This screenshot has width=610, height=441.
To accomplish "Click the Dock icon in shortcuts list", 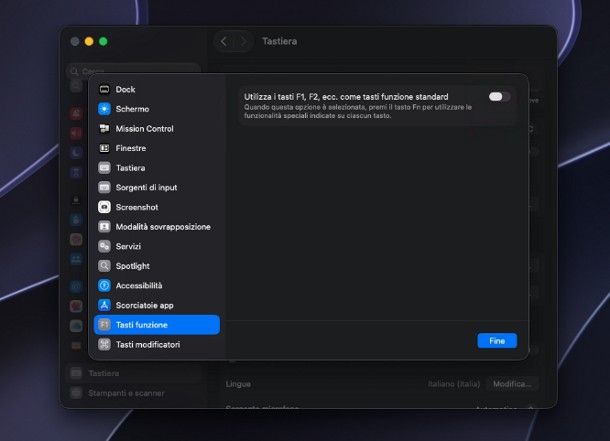I will point(104,89).
